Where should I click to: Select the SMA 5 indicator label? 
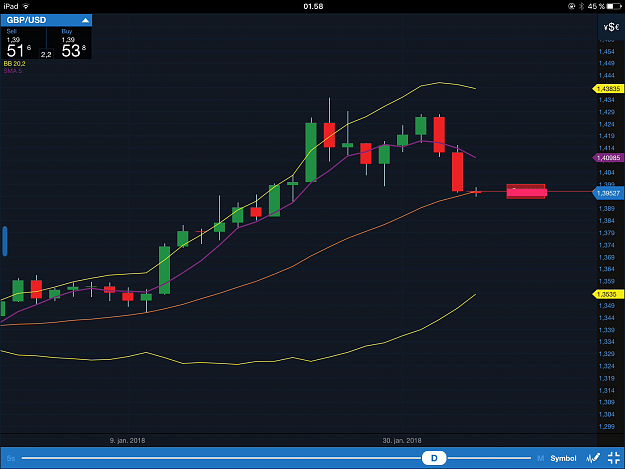pyautogui.click(x=13, y=71)
